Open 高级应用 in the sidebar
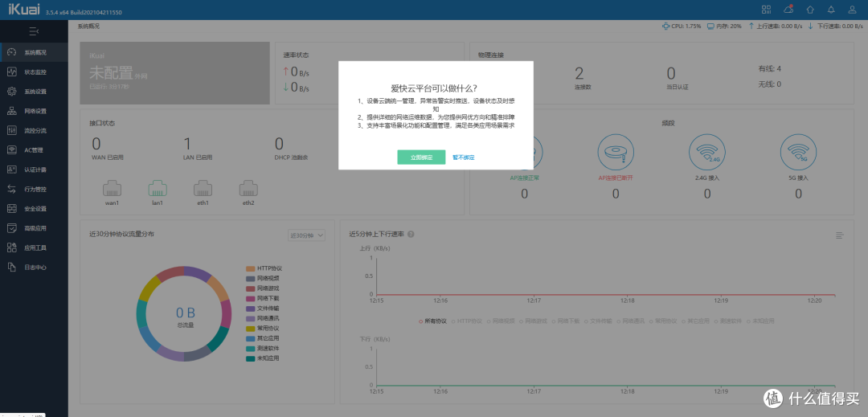Viewport: 868px width, 417px height. point(35,228)
